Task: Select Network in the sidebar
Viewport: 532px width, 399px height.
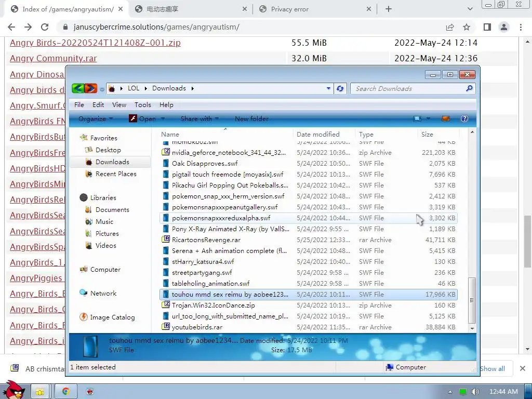Action: coord(103,293)
